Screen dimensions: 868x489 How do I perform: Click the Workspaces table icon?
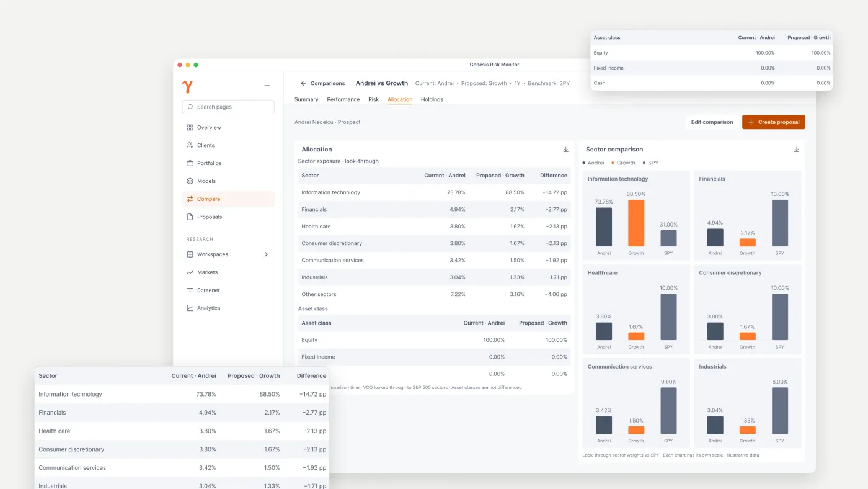190,254
